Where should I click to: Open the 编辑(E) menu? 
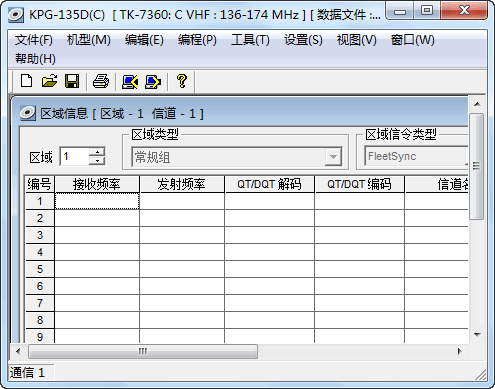pyautogui.click(x=144, y=40)
